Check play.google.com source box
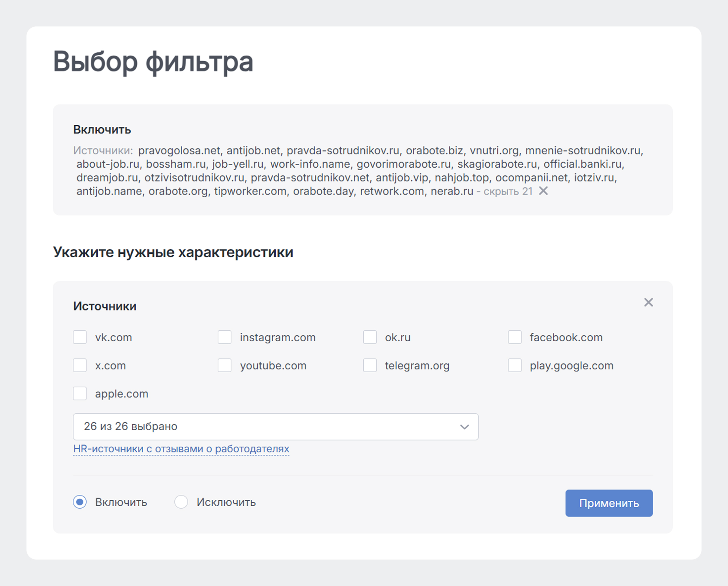The image size is (728, 586). coord(515,365)
